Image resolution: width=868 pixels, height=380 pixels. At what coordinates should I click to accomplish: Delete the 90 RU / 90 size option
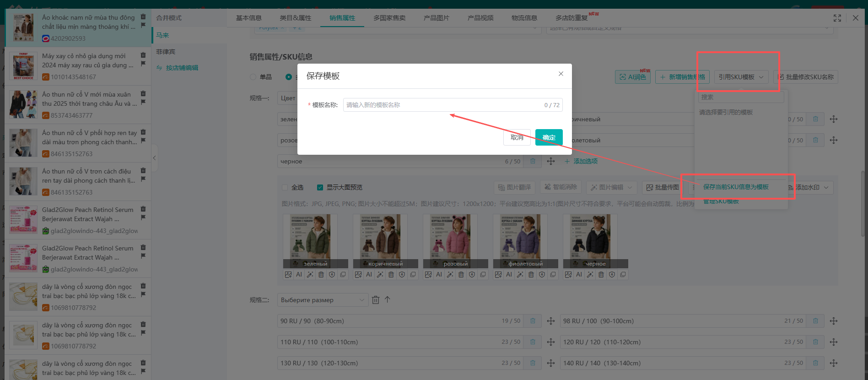click(533, 321)
